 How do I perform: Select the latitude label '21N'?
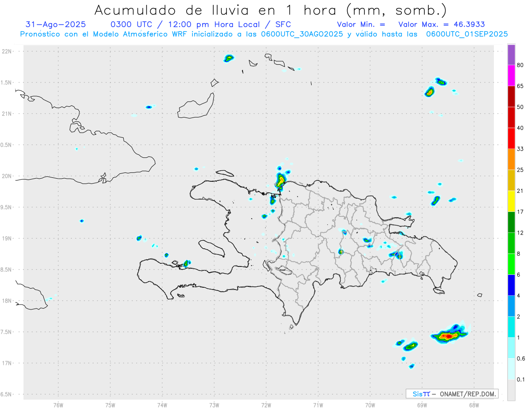coord(7,114)
